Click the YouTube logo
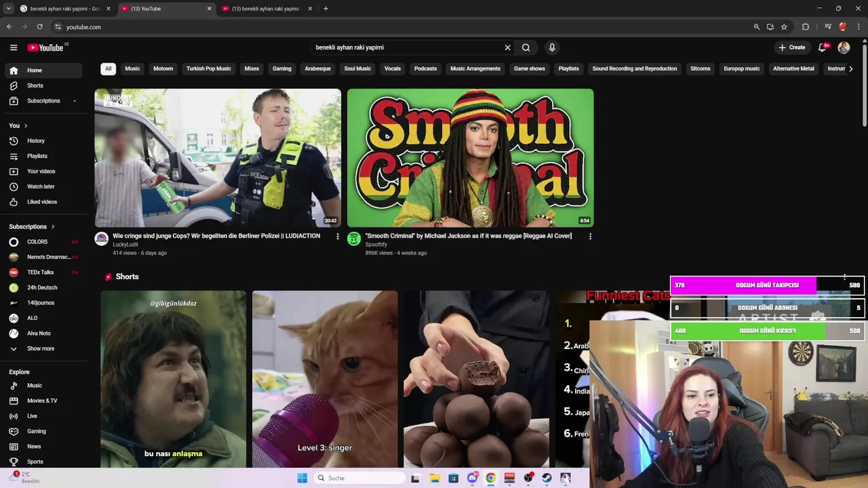The width and height of the screenshot is (868, 488). (x=45, y=47)
